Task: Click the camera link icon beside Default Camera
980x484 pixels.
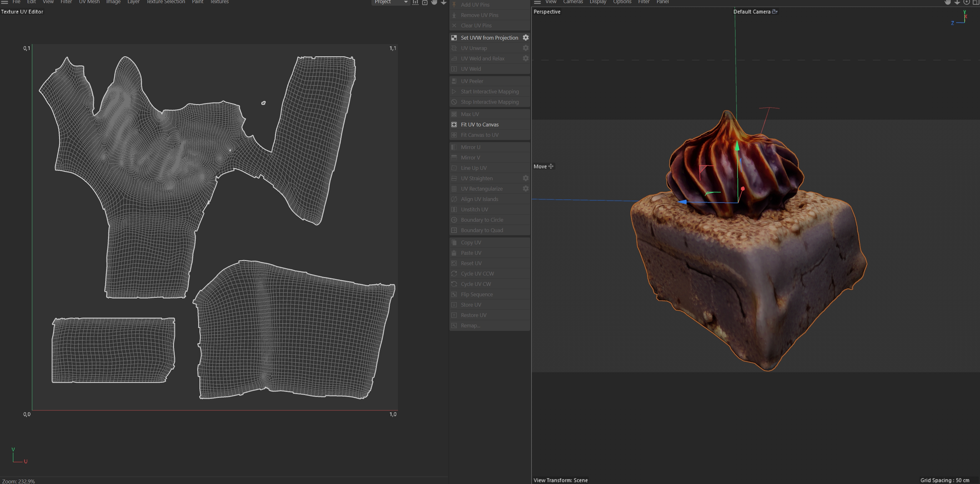Action: pyautogui.click(x=774, y=11)
